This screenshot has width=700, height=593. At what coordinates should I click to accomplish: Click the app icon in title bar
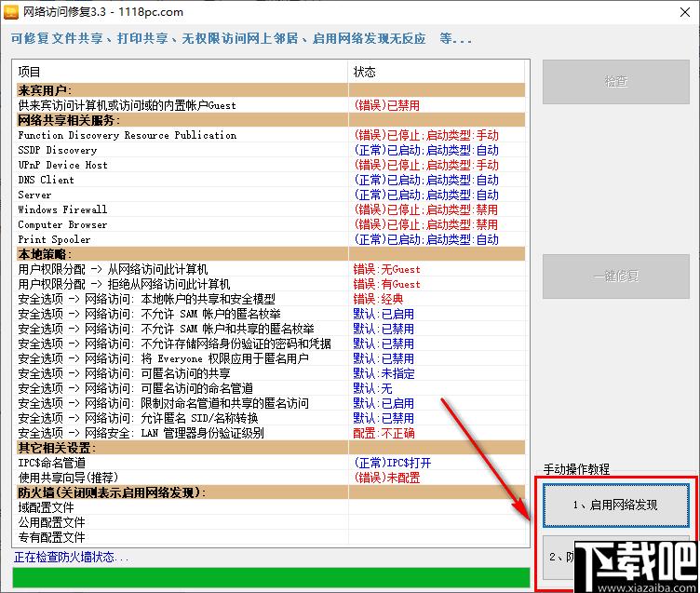(11, 11)
